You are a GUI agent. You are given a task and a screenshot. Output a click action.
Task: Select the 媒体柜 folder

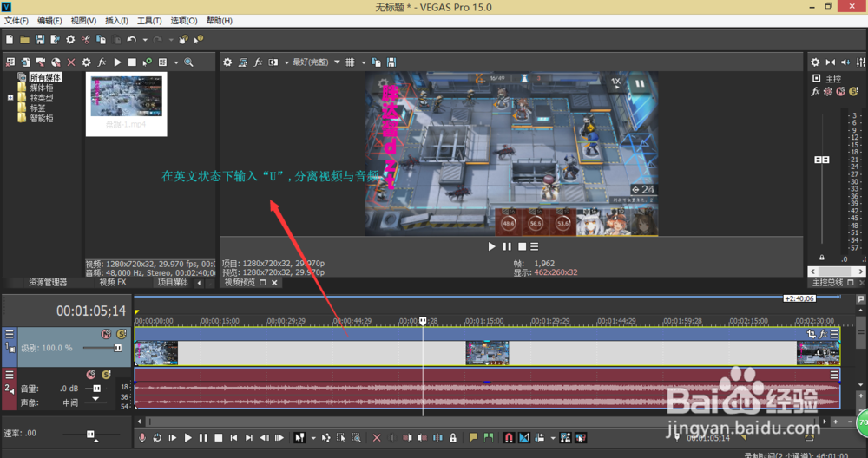(x=42, y=88)
